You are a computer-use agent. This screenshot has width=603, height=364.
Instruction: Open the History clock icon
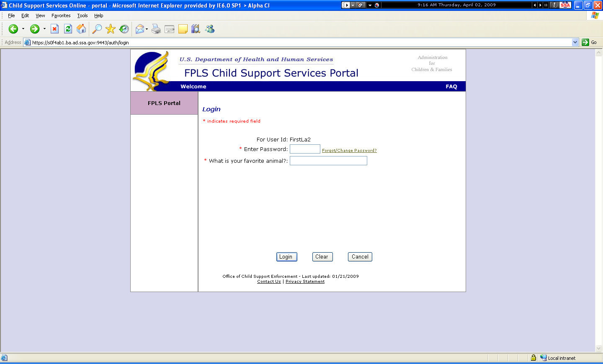pos(124,29)
